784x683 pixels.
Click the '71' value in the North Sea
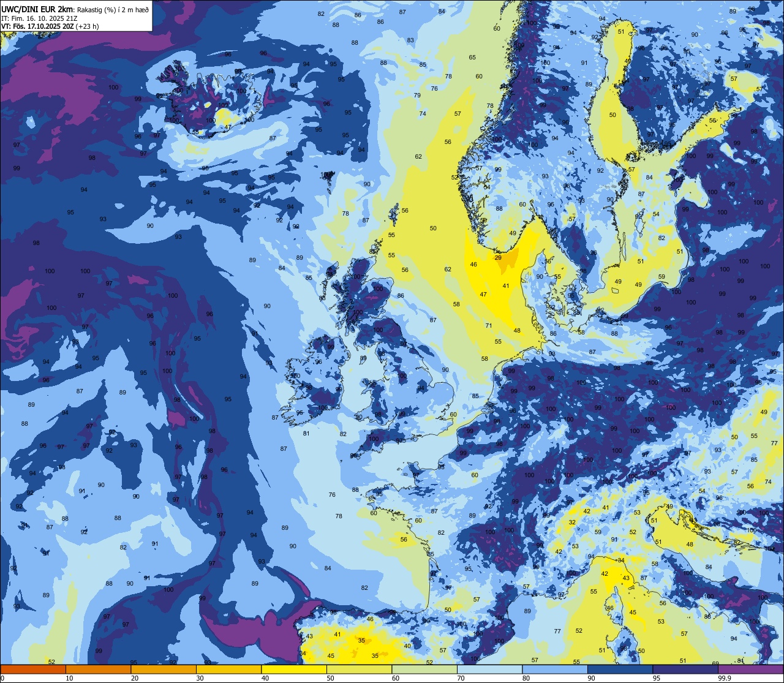pyautogui.click(x=489, y=326)
